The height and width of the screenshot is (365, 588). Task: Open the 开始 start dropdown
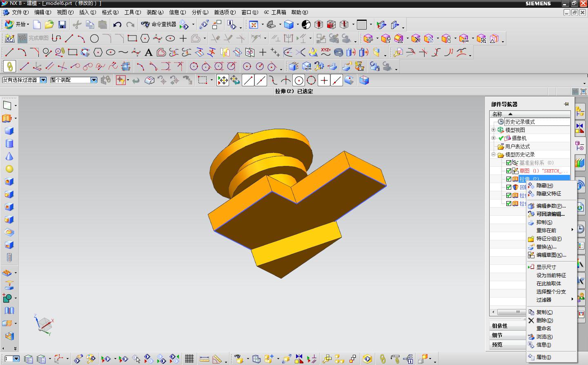coord(17,25)
